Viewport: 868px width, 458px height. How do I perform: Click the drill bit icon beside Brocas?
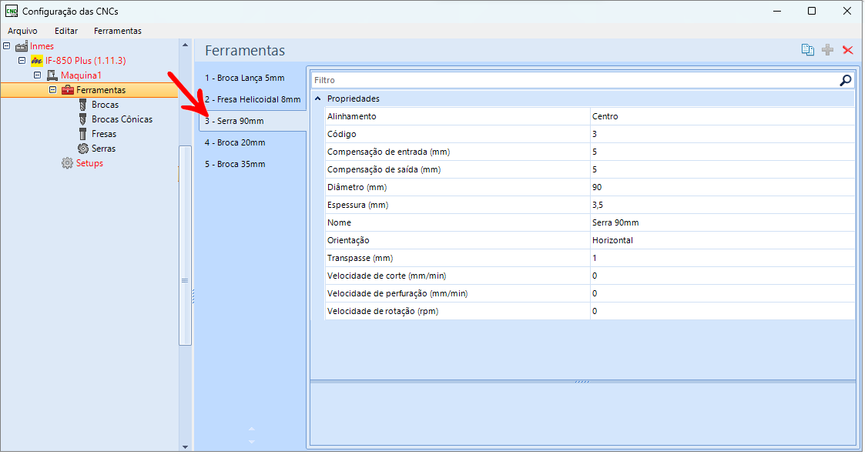point(82,105)
